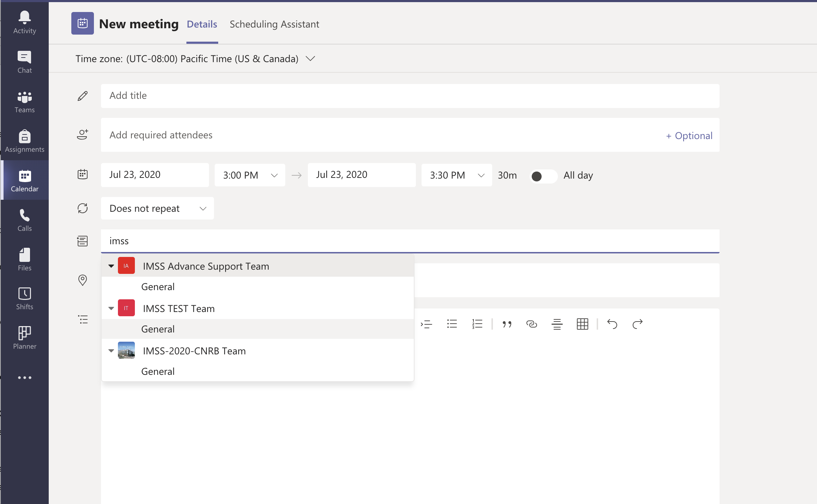
Task: Select General channel under IMSS TEST Team
Action: click(x=158, y=329)
